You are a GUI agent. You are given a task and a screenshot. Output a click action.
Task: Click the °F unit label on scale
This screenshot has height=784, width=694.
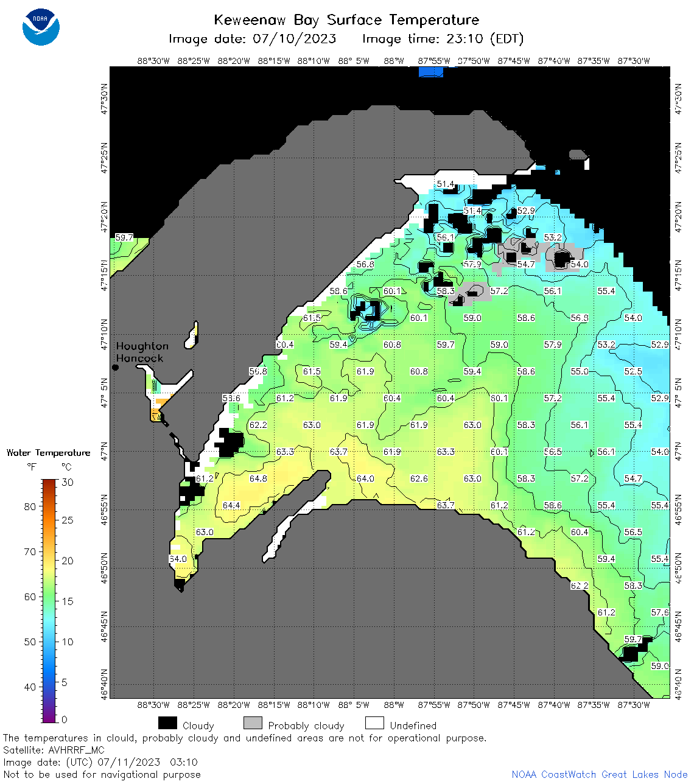(x=32, y=467)
